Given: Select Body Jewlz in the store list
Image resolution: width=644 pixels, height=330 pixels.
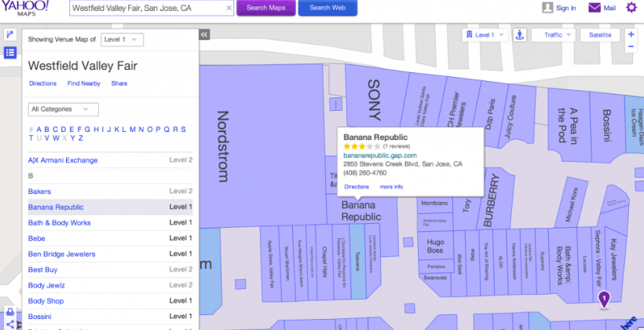Looking at the screenshot, I should point(110,285).
